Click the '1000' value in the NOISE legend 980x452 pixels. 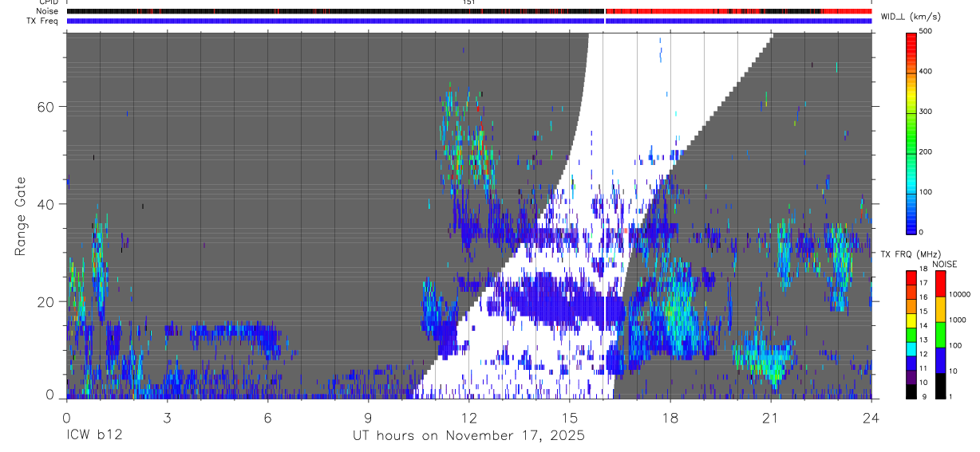pyautogui.click(x=958, y=320)
